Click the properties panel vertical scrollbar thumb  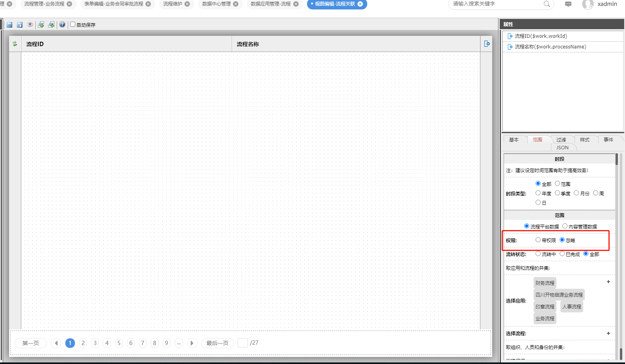[x=617, y=160]
